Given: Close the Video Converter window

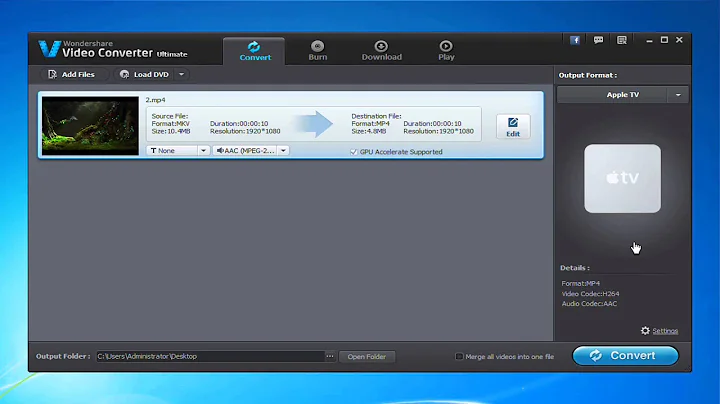Looking at the screenshot, I should click(x=679, y=40).
